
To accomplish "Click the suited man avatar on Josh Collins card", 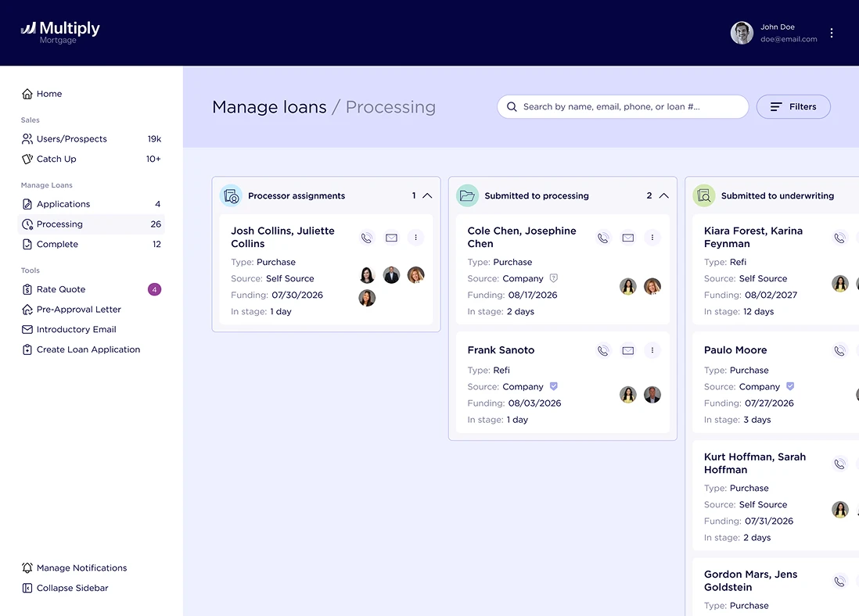I will coord(391,275).
